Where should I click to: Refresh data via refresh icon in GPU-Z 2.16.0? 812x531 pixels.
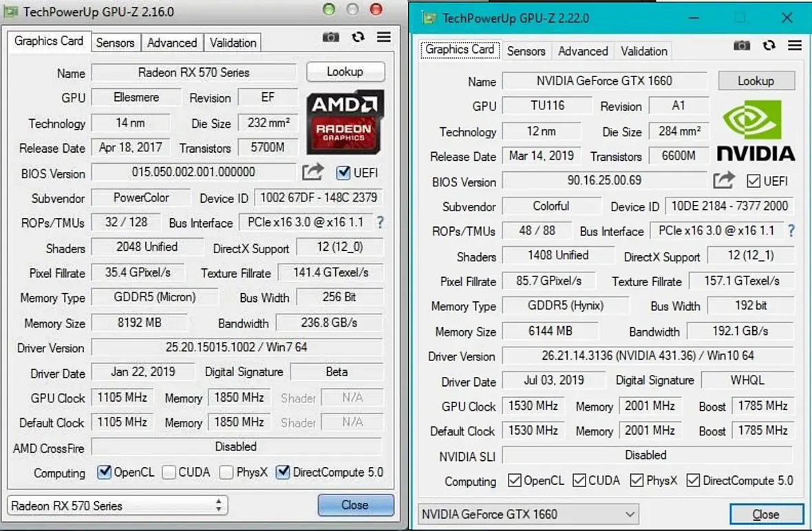[x=358, y=37]
